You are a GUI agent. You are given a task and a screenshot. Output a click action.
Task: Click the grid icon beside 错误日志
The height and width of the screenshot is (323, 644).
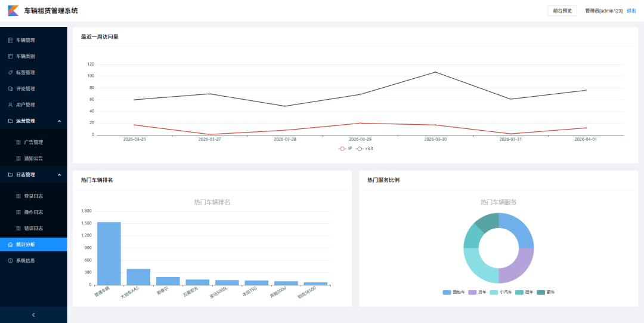[18, 228]
